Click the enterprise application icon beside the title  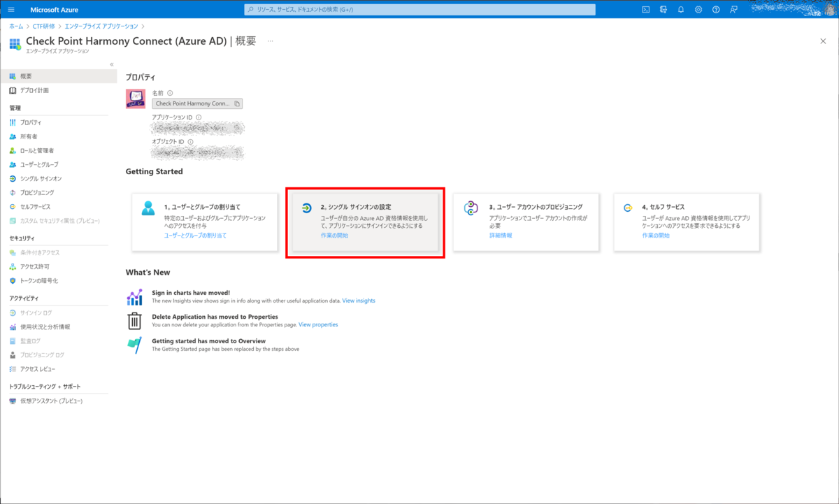(15, 45)
